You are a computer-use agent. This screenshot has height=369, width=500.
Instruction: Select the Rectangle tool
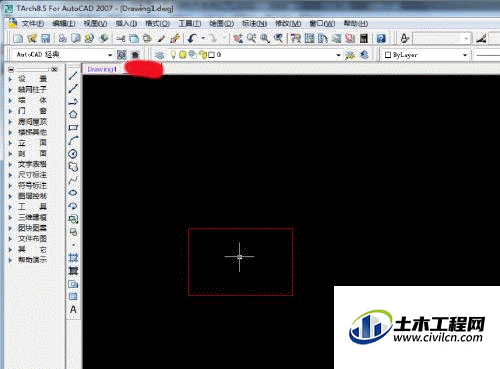pos(73,128)
